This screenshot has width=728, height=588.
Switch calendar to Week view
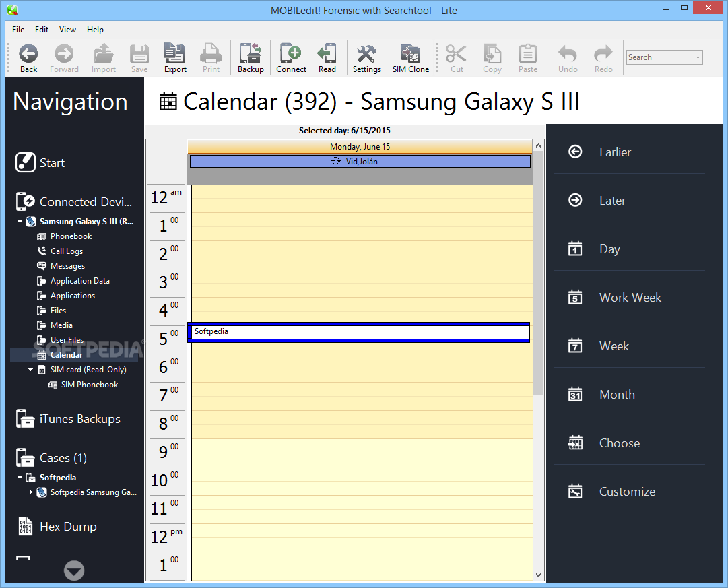[630, 346]
